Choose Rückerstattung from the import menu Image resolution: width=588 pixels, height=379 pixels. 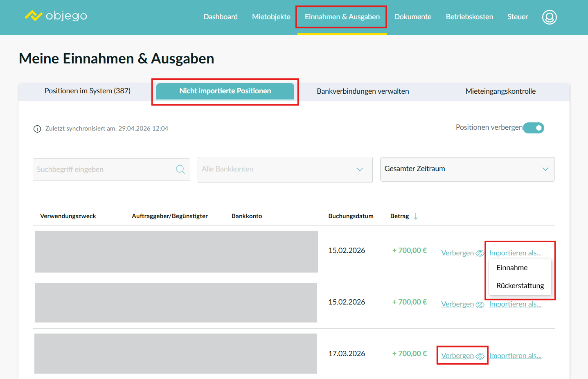click(520, 286)
